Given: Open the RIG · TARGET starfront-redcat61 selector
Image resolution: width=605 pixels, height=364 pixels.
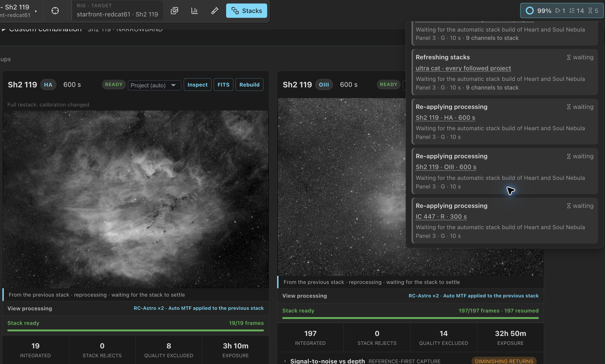Looking at the screenshot, I should [x=117, y=11].
